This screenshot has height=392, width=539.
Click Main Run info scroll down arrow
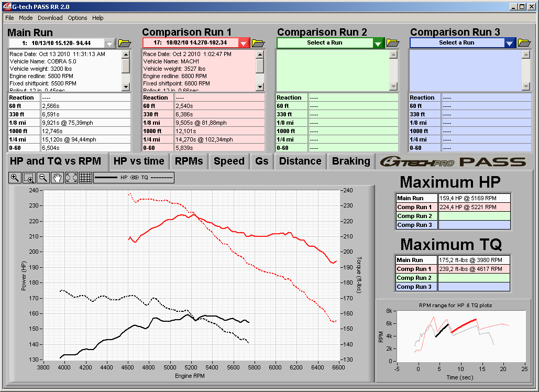click(126, 86)
